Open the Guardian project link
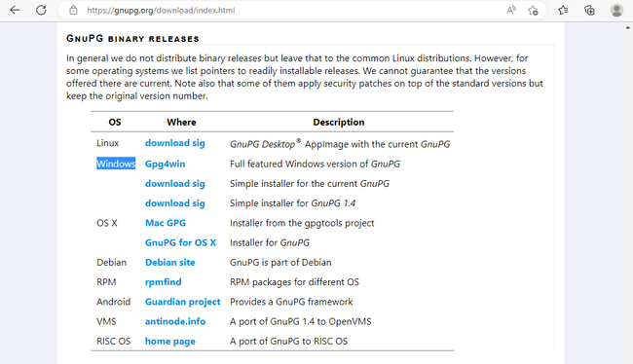Screen dimensions: 633x364 (x=183, y=302)
